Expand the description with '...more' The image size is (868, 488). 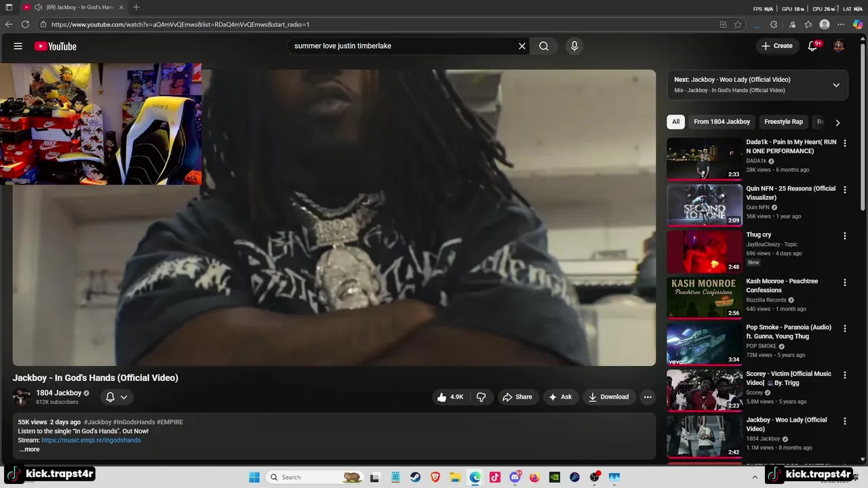29,449
